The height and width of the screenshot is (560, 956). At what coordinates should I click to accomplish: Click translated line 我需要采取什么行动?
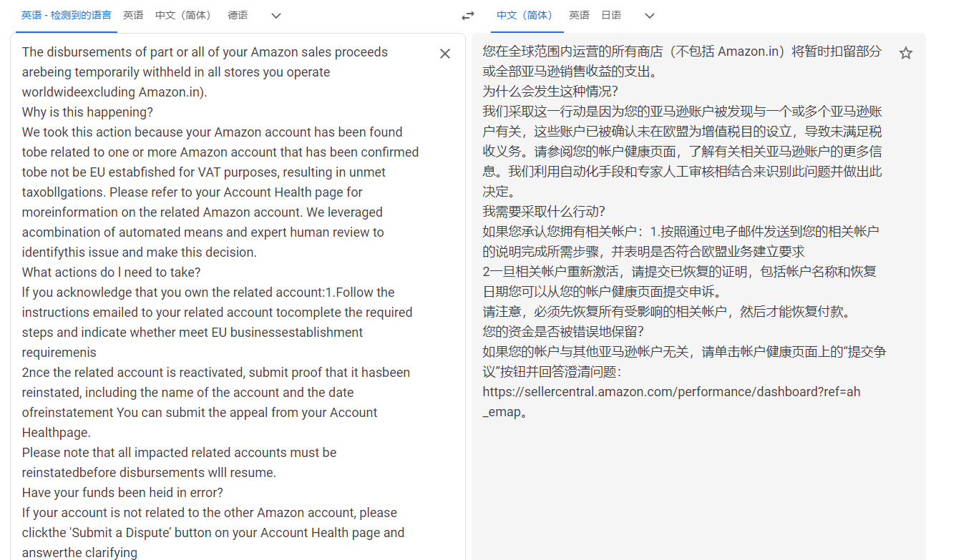[544, 212]
